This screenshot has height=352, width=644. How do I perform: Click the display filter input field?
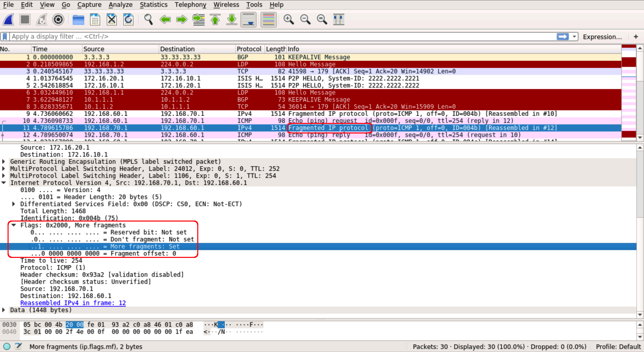tap(277, 37)
